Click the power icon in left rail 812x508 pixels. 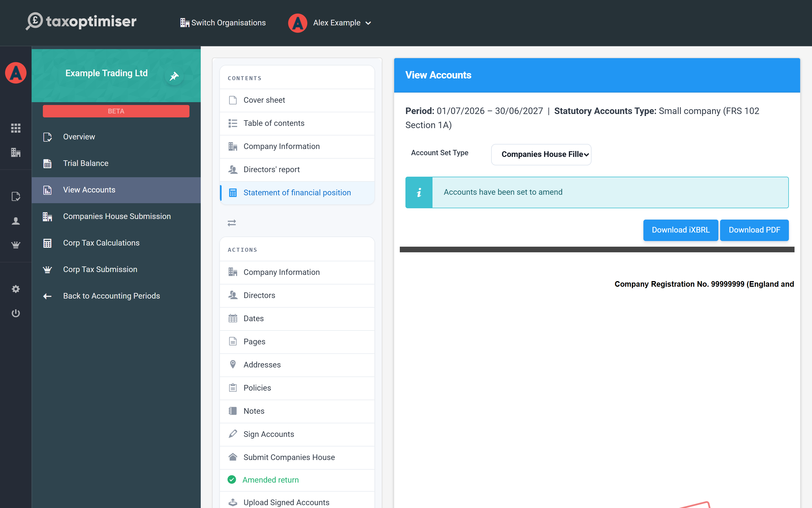click(16, 313)
